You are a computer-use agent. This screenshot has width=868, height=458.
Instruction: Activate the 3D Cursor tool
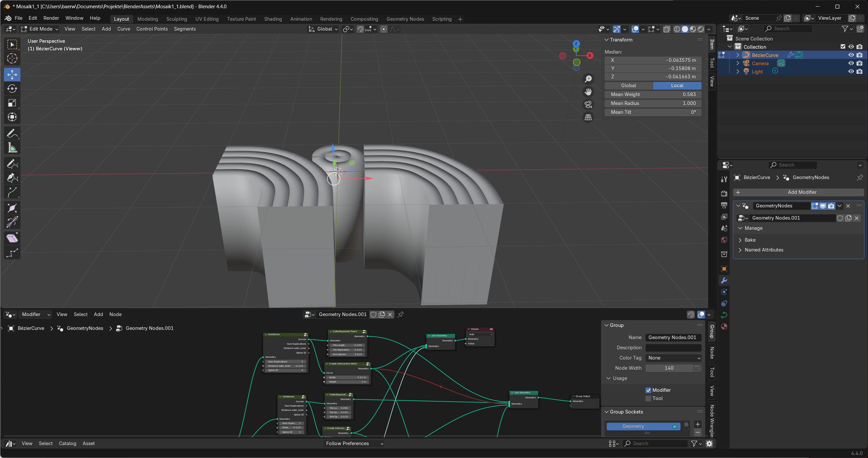pyautogui.click(x=12, y=59)
